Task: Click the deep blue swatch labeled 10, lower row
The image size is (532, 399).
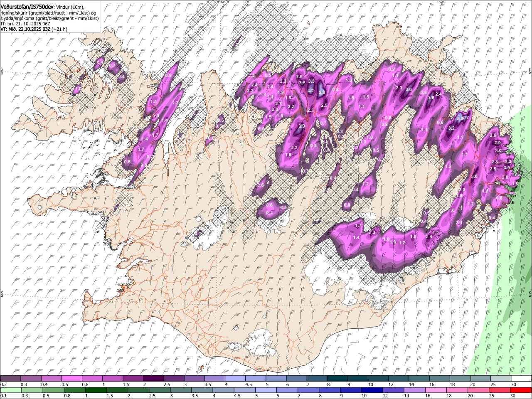Action: [372, 390]
